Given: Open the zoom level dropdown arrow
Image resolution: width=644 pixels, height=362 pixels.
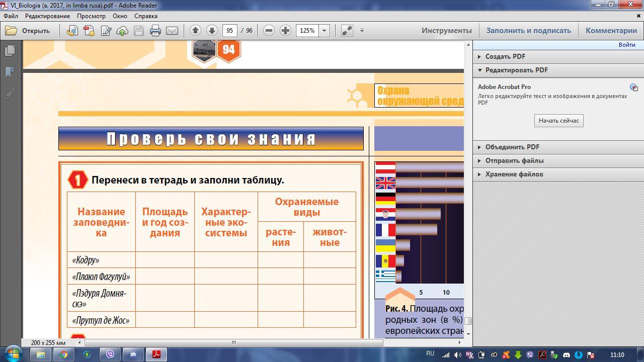Looking at the screenshot, I should pos(325,31).
